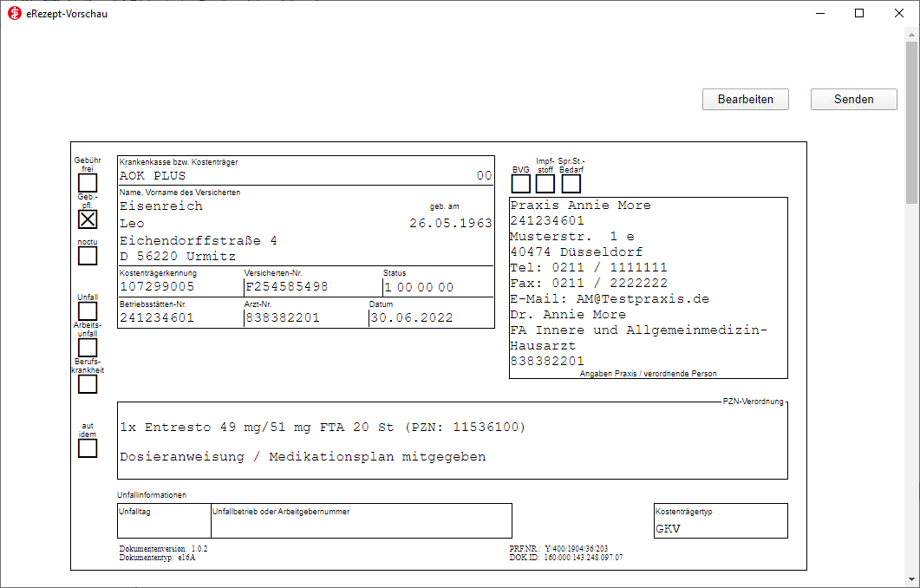Click the DOK ID 160.000.143.248.097.07
920x588 pixels.
click(566, 558)
